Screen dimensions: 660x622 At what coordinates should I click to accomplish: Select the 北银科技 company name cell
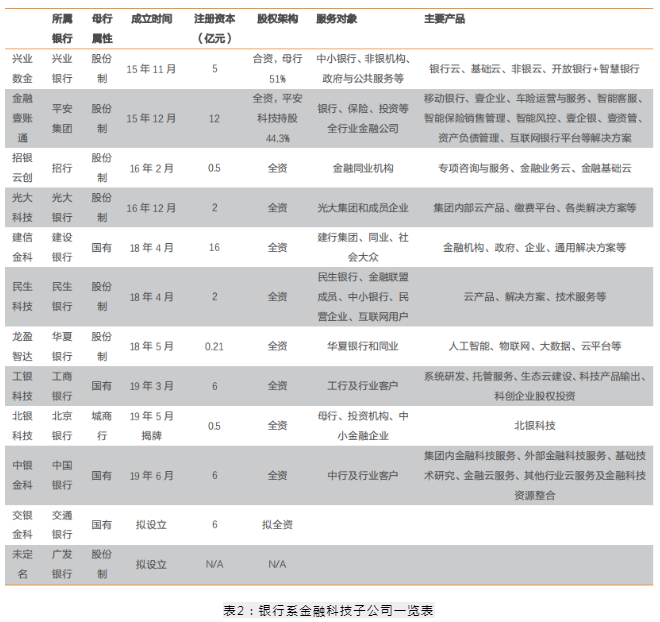click(22, 425)
